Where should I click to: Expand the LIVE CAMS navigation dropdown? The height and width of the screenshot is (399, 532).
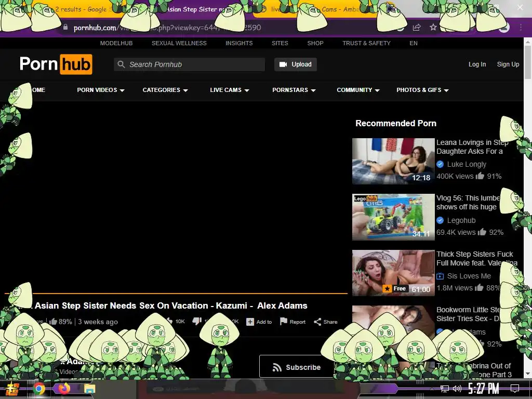(230, 90)
